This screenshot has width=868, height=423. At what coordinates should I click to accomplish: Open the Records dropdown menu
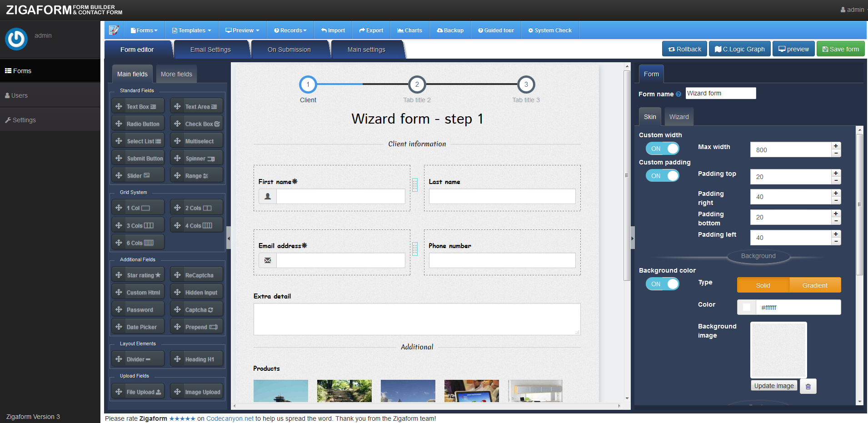tap(290, 30)
